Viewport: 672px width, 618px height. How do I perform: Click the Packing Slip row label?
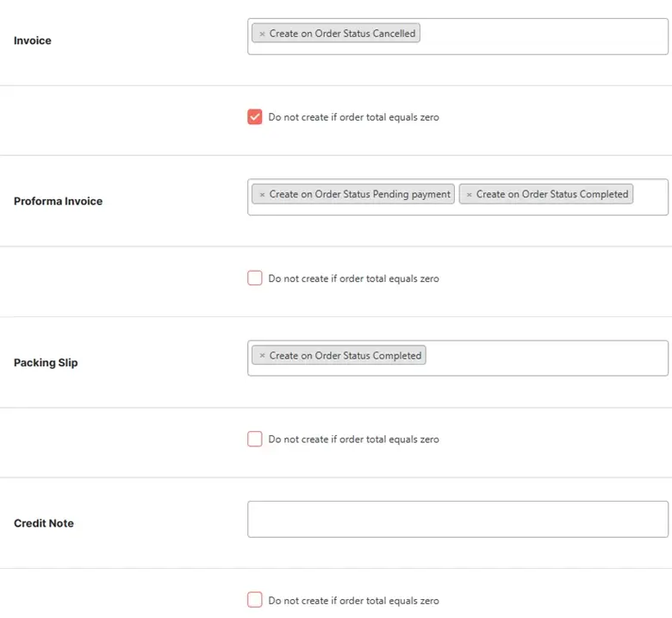click(46, 363)
